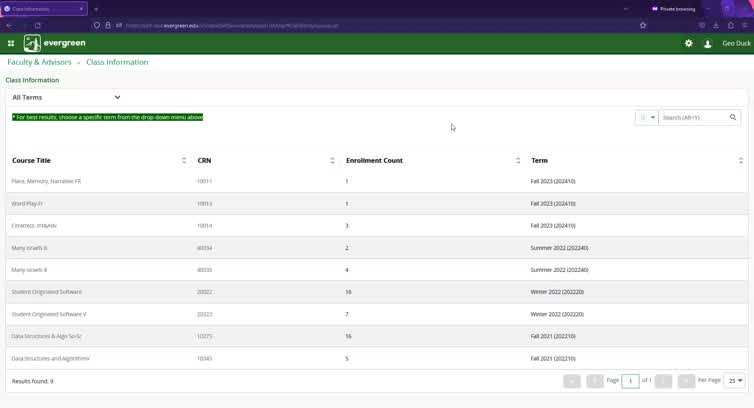
Task: Sort by CRN column arrows
Action: 332,161
